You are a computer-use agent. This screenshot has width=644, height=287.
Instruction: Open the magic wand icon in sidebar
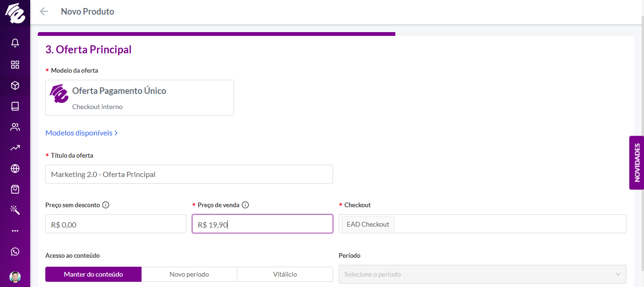pos(15,210)
